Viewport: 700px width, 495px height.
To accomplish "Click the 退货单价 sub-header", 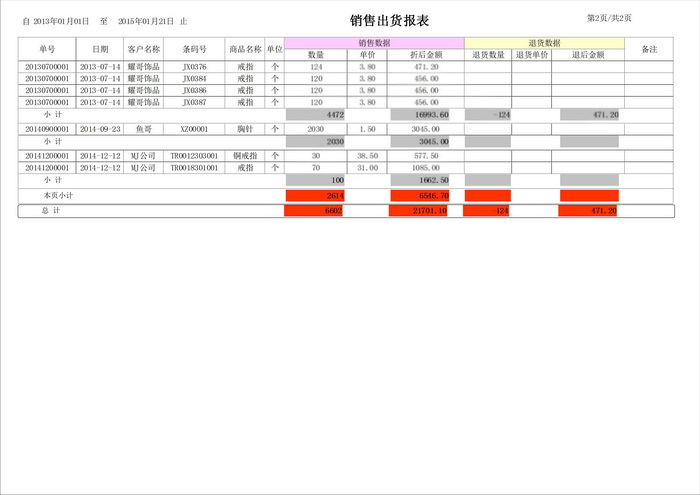I will [531, 55].
